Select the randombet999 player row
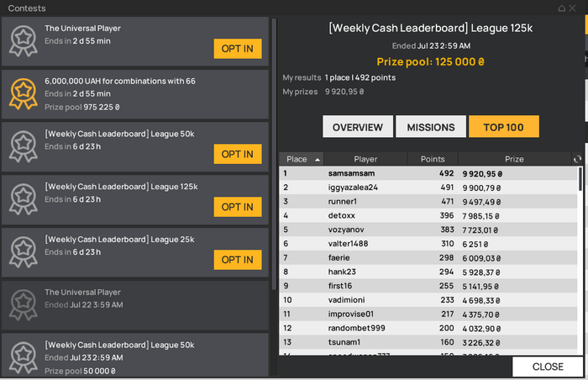The width and height of the screenshot is (588, 380). click(x=428, y=328)
